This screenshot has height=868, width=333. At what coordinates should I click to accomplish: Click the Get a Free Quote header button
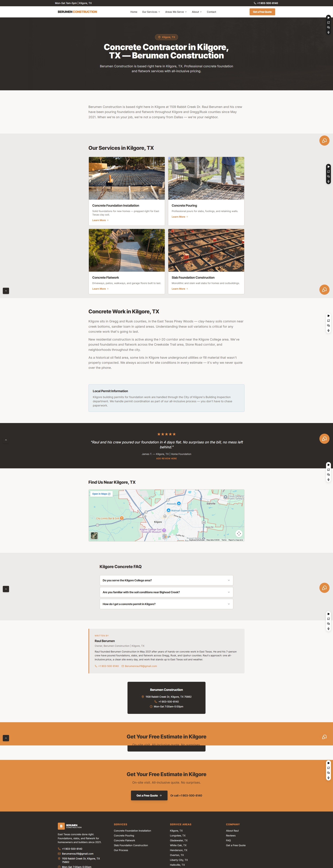[x=262, y=12]
